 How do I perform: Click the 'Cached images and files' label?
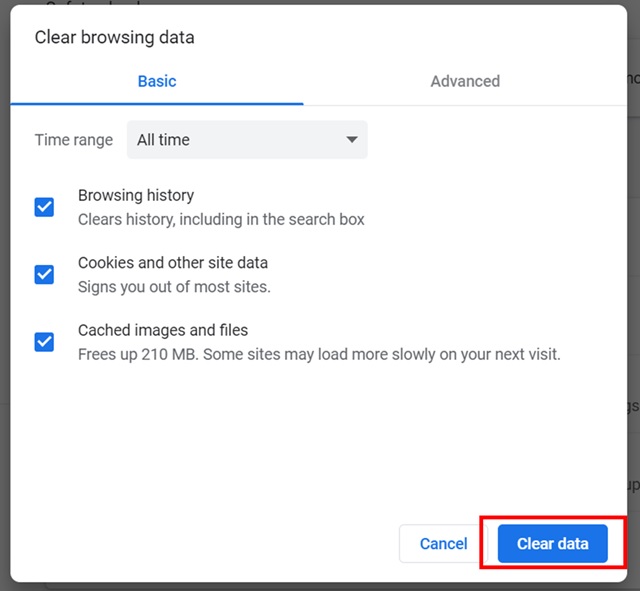click(x=163, y=330)
